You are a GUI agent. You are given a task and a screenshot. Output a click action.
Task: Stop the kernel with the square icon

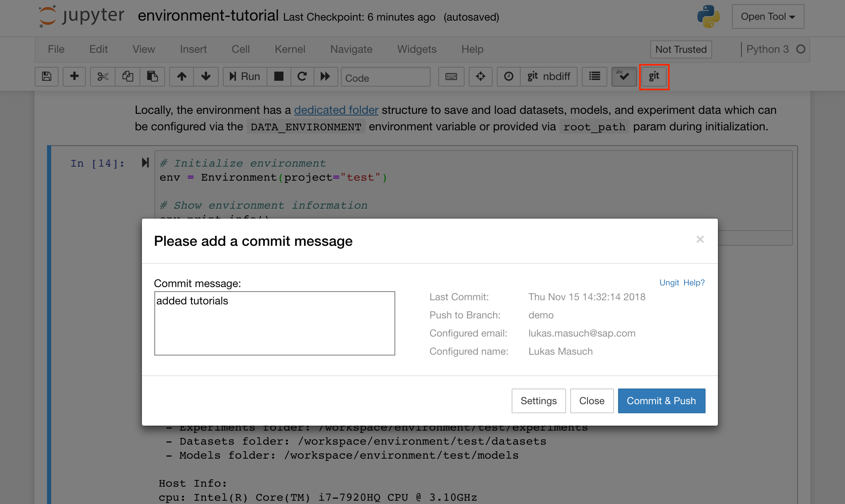(279, 76)
